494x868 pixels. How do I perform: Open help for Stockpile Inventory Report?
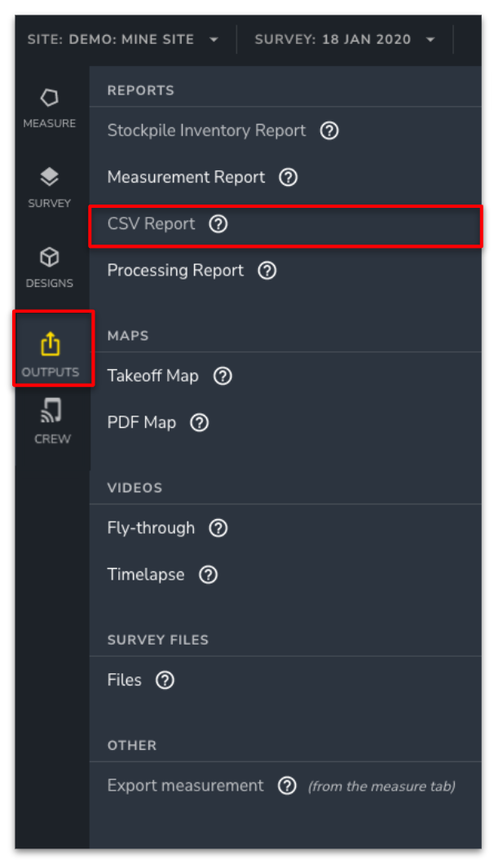coord(329,130)
